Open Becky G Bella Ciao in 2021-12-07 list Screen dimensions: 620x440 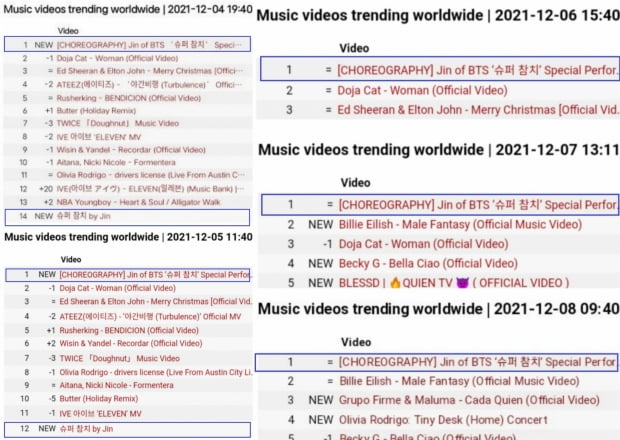coord(428,263)
